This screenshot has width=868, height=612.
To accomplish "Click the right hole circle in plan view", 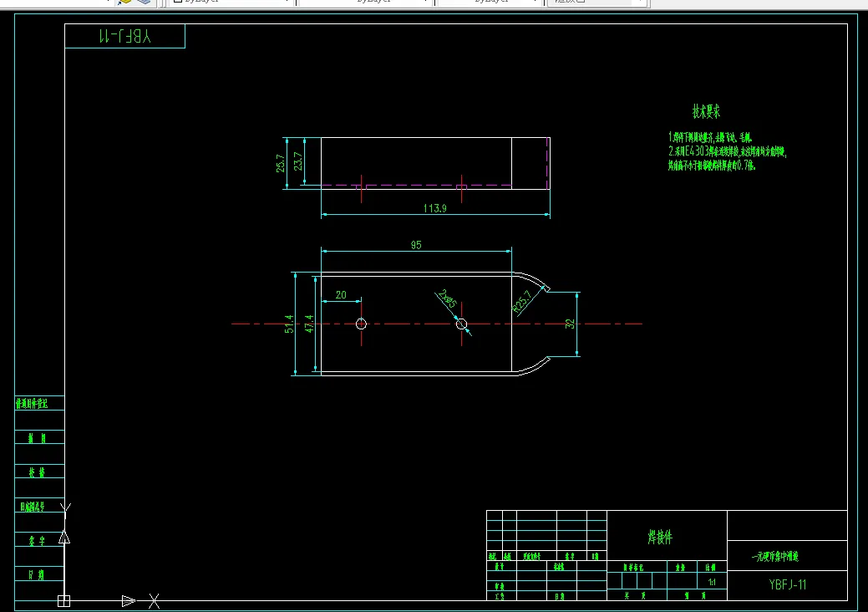I will point(461,324).
